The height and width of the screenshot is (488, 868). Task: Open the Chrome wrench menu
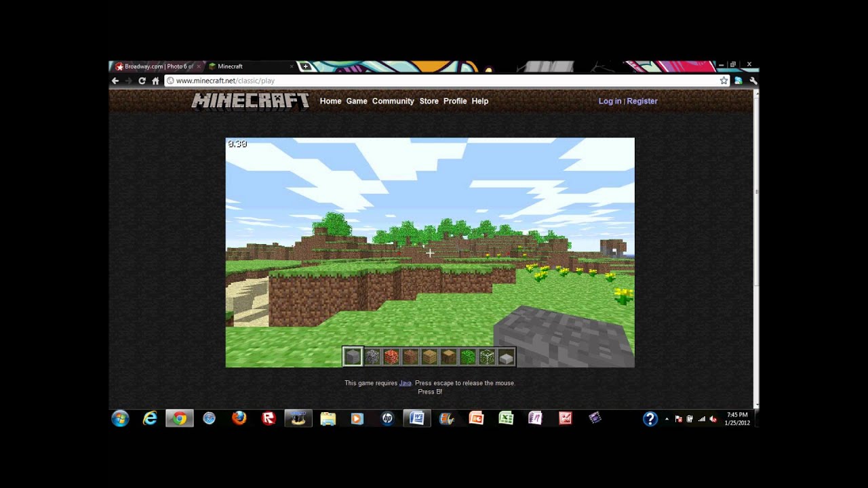[753, 81]
